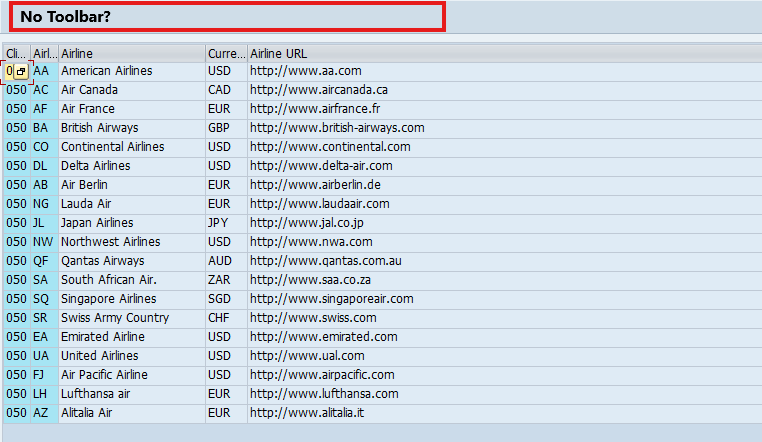762x442 pixels.
Task: Select the SQ airline code cell
Action: (x=45, y=299)
